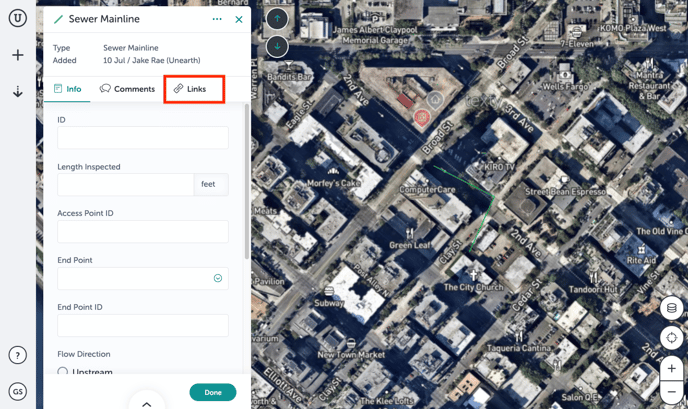Viewport: 688px width, 409px height.
Task: Switch to the Comments tab
Action: [127, 89]
